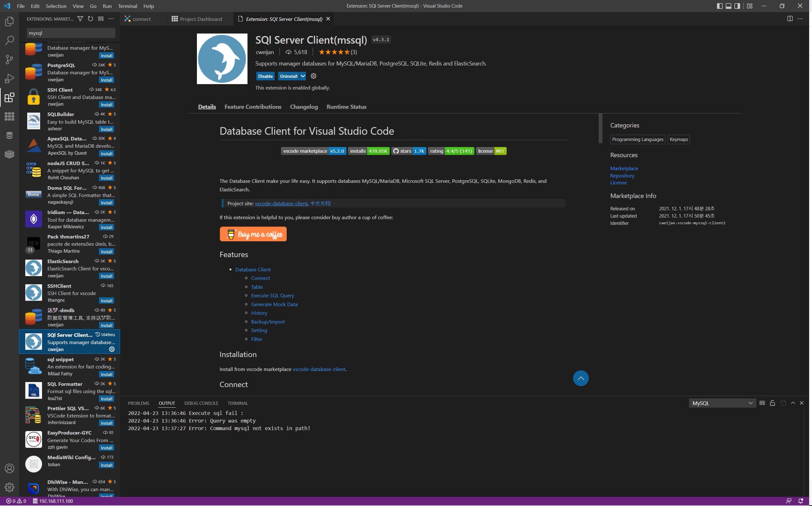The image size is (812, 506).
Task: Expand the Uninstall dropdown arrow
Action: (303, 76)
